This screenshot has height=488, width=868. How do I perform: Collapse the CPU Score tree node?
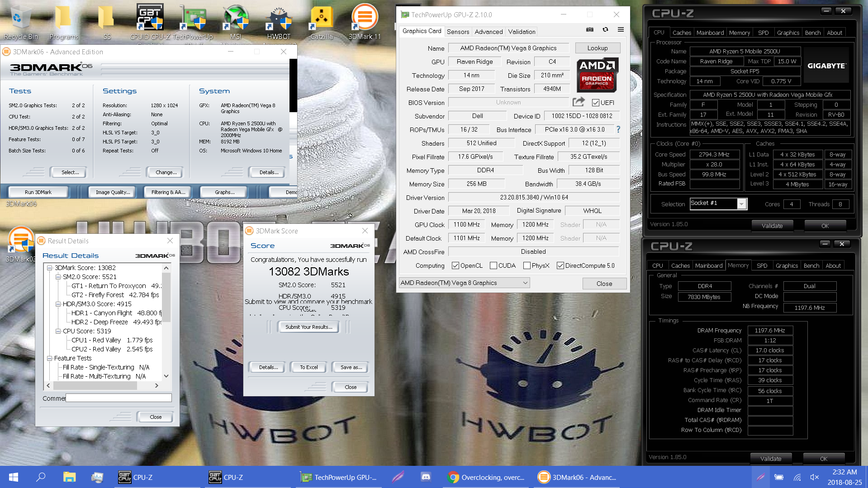tap(58, 331)
